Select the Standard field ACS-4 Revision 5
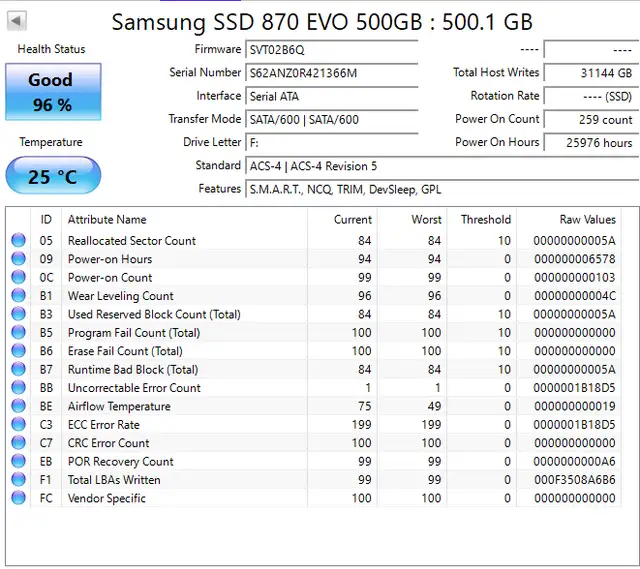 point(442,166)
